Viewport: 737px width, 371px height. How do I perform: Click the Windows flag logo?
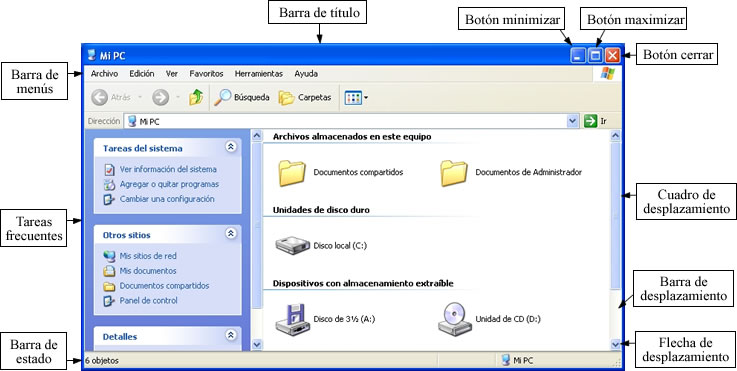[607, 73]
